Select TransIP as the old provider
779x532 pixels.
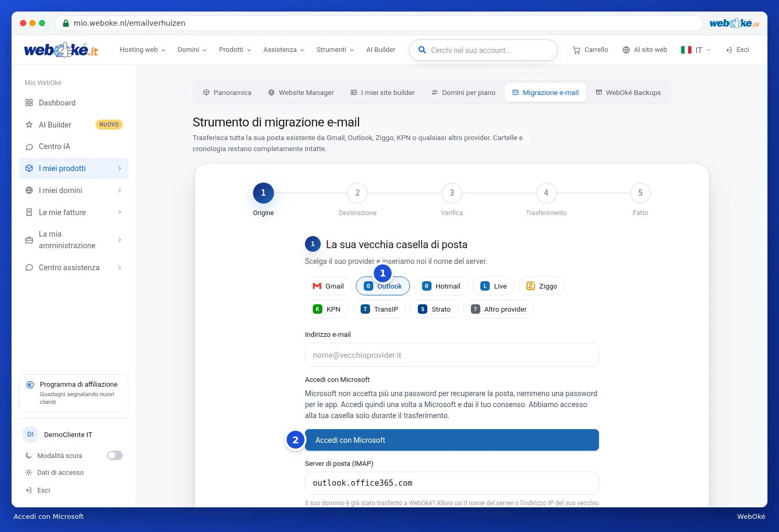380,309
